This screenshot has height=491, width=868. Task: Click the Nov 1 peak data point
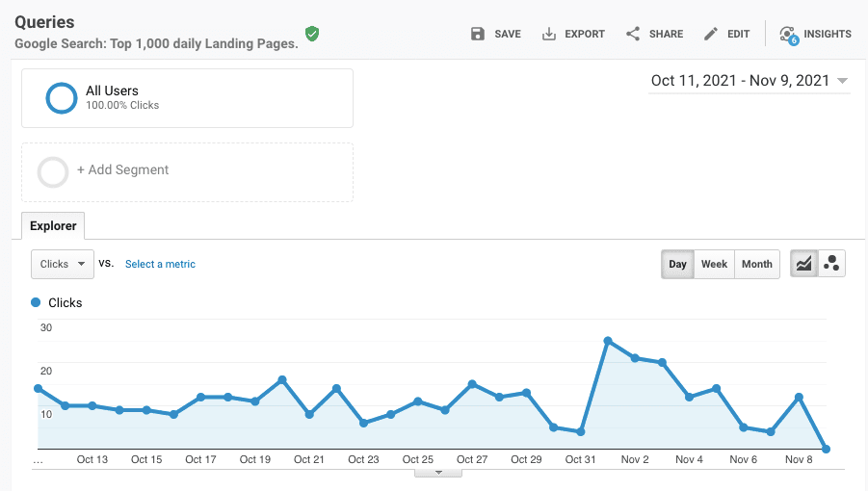[608, 341]
